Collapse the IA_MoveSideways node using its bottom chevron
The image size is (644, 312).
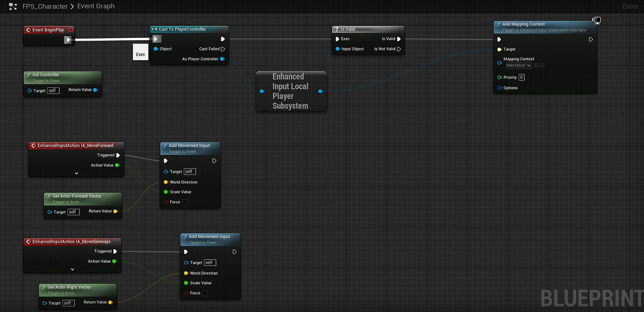click(72, 269)
